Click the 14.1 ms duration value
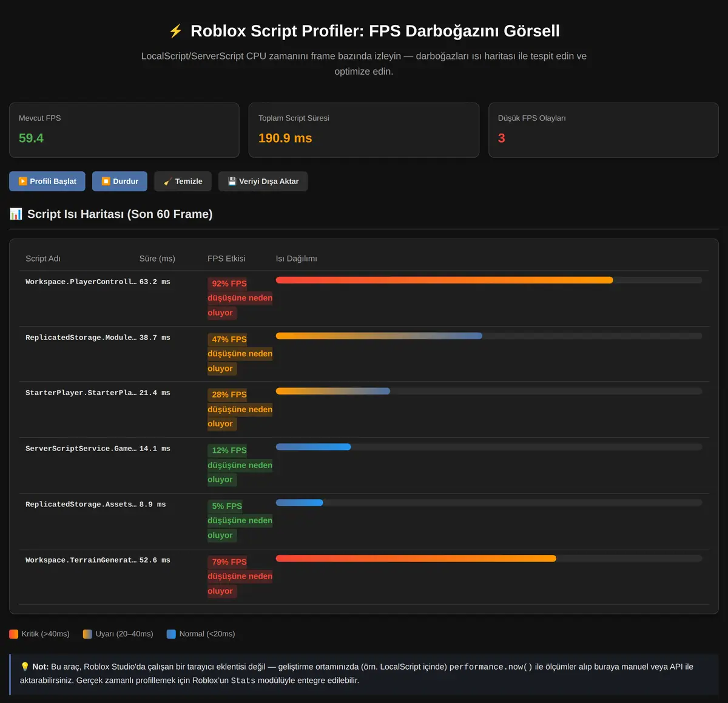The height and width of the screenshot is (703, 728). [x=155, y=449]
